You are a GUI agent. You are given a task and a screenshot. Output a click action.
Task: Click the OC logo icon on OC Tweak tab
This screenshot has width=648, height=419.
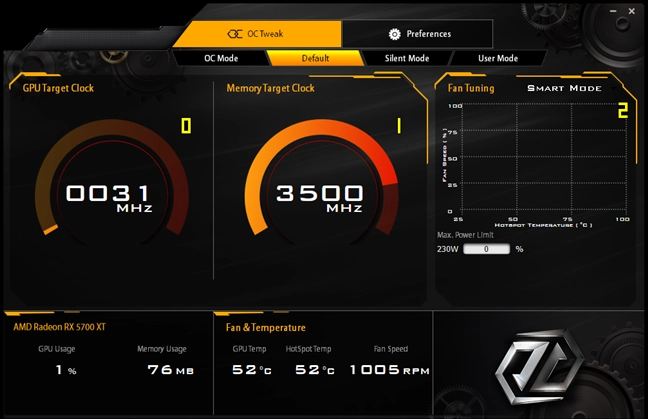click(235, 34)
